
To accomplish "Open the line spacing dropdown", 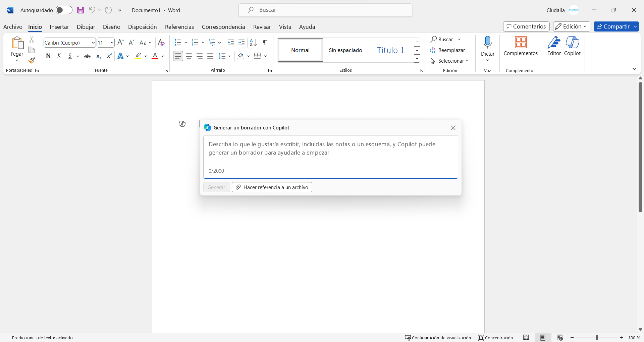I will coord(224,56).
